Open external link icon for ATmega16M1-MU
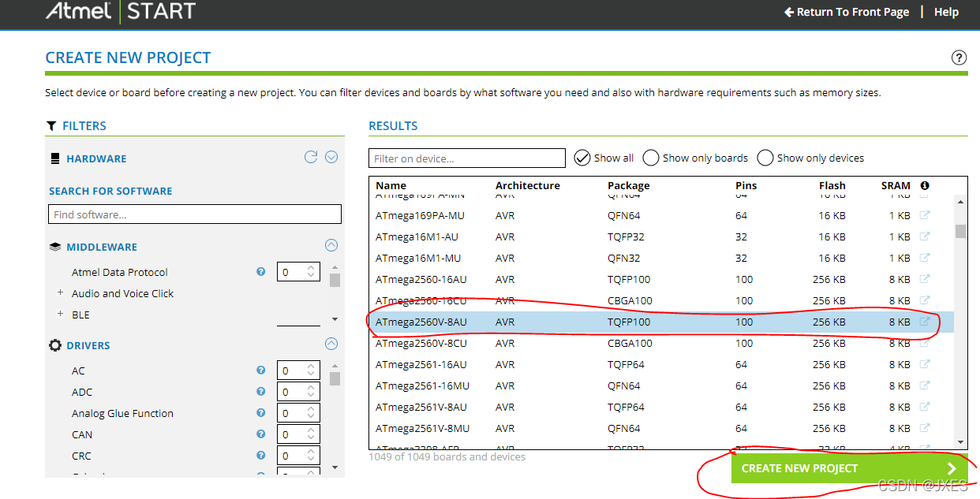Viewport: 980px width, 499px height. 925,258
